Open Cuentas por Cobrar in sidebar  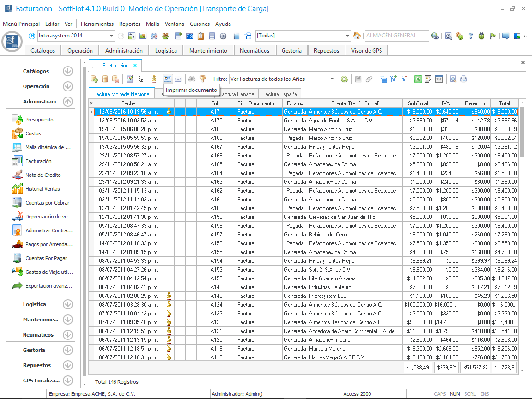[47, 203]
